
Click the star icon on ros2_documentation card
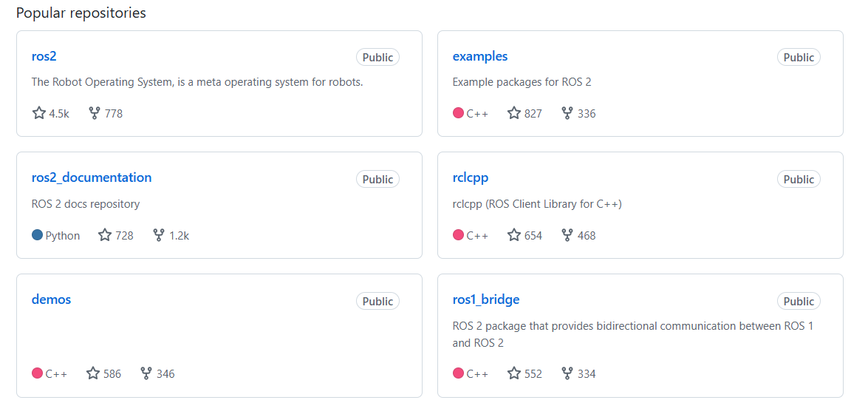coord(105,235)
